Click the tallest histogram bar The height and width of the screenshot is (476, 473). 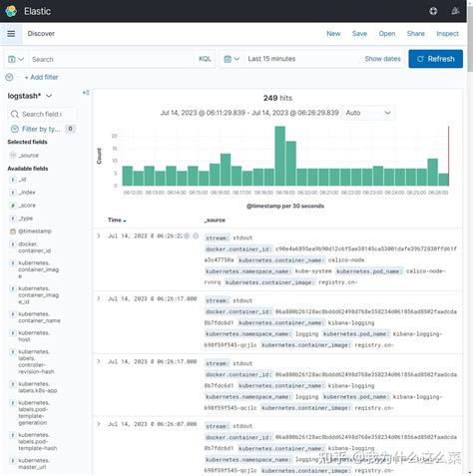tap(280, 156)
